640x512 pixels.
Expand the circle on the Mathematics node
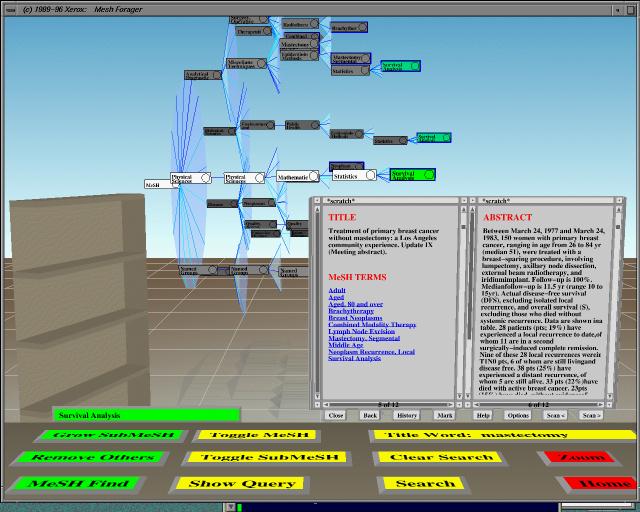tap(313, 176)
